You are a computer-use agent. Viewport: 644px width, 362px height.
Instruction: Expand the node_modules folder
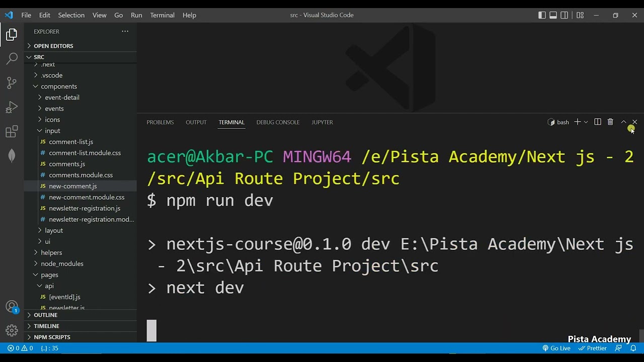(80, 263)
